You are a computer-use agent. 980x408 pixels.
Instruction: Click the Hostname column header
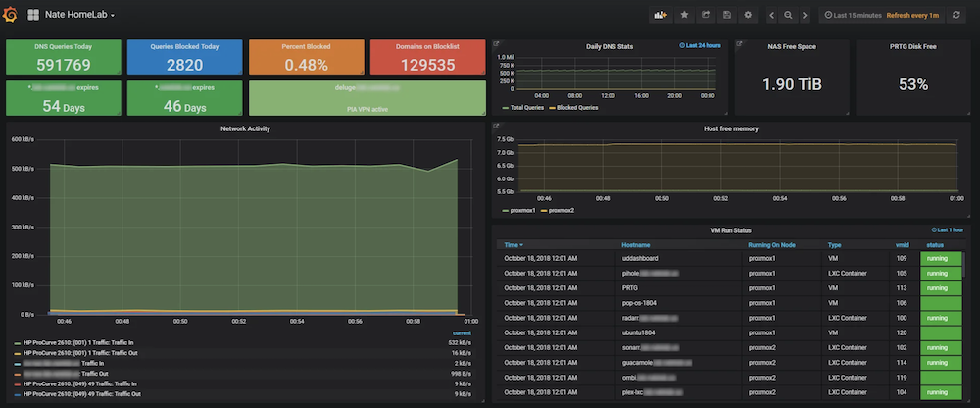pyautogui.click(x=635, y=244)
